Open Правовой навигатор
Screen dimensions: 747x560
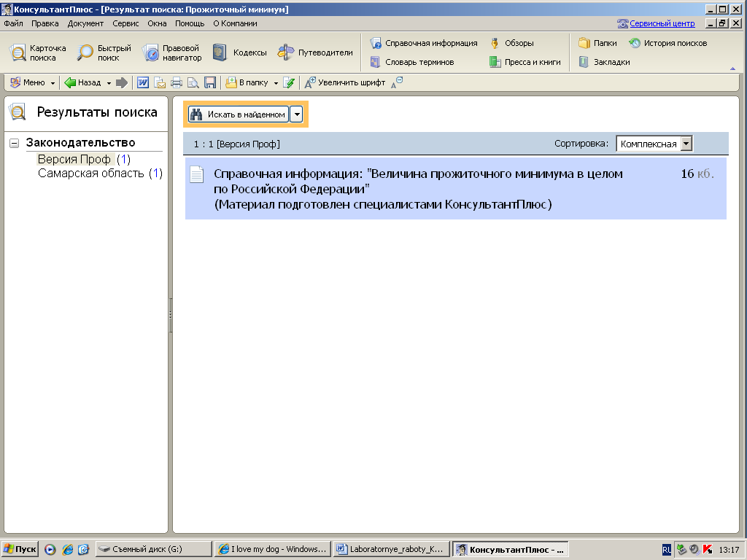coord(172,52)
